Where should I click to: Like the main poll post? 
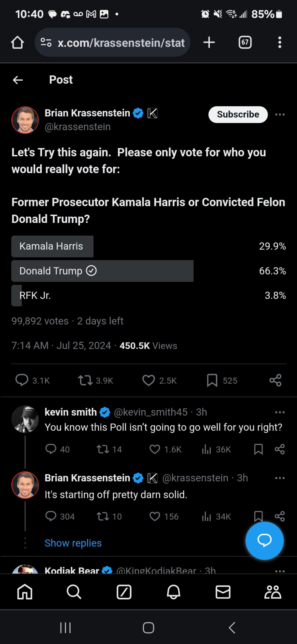click(x=149, y=380)
